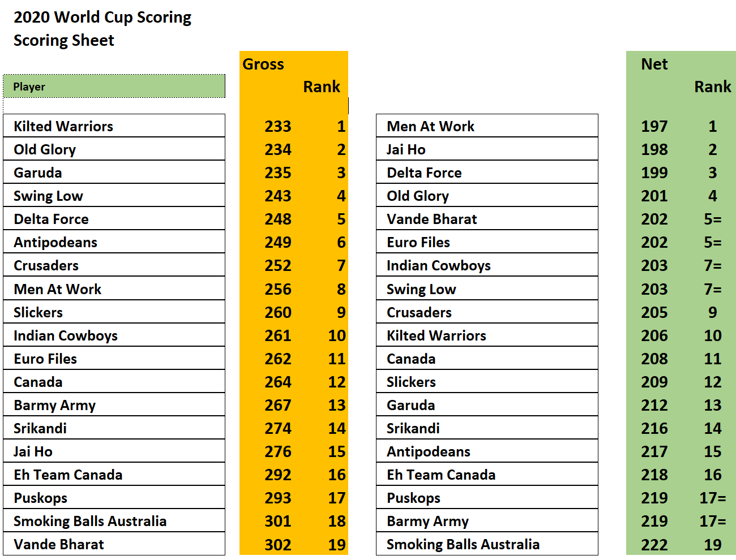Screen dimensions: 736x560
Task: Click the gross score 302
Action: pyautogui.click(x=277, y=545)
